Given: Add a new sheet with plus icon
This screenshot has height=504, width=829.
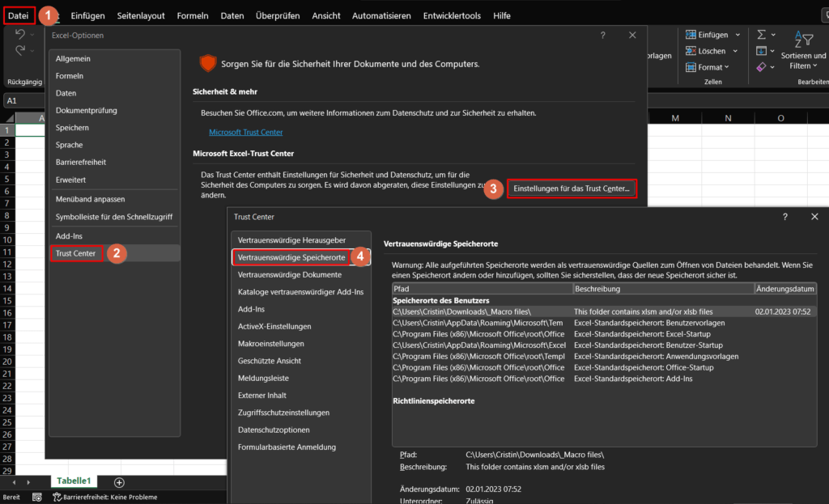Looking at the screenshot, I should [119, 482].
